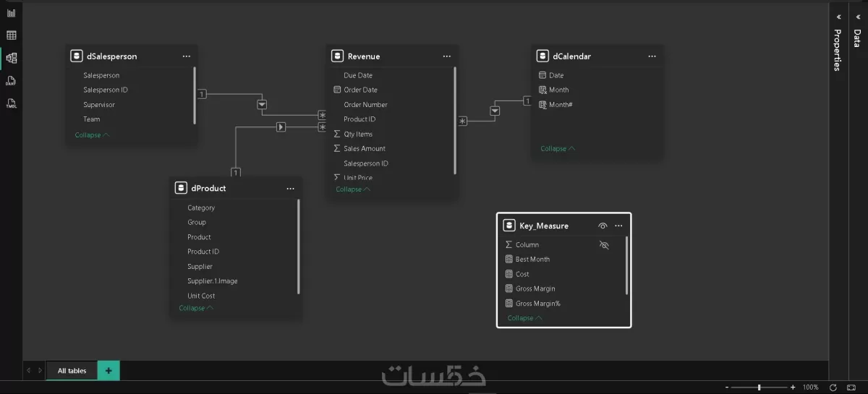Open Revenue table more options ellipsis
Viewport: 868px width, 394px height.
coord(447,56)
